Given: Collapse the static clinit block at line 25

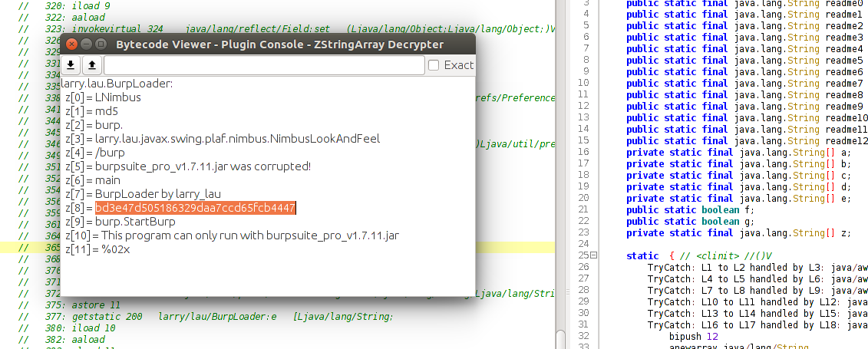Looking at the screenshot, I should point(595,256).
